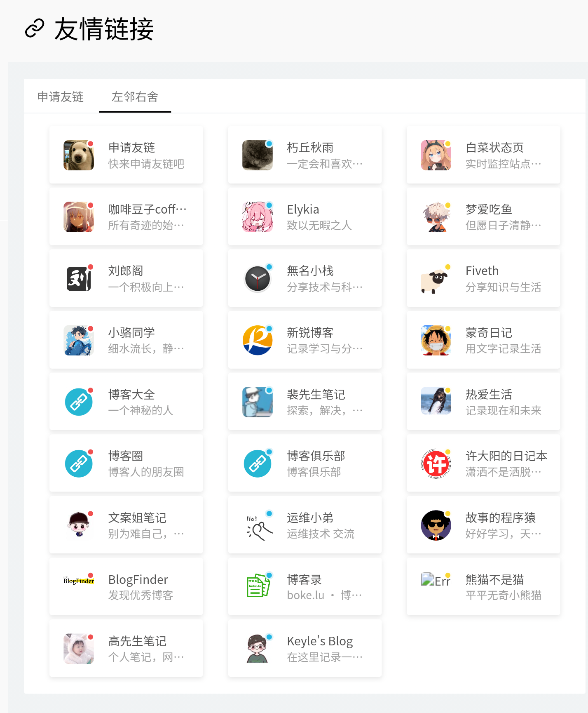The image size is (588, 713).
Task: Open the 新锐博客 card title
Action: point(310,333)
